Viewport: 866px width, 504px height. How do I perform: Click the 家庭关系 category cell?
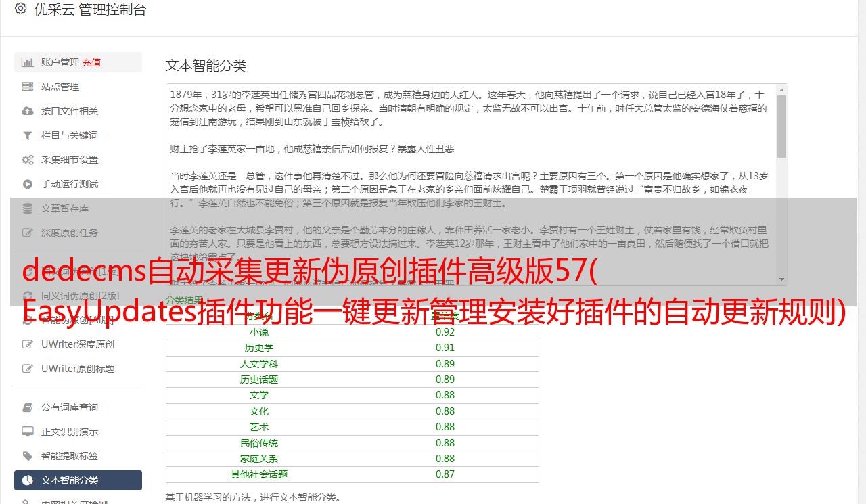click(x=259, y=459)
